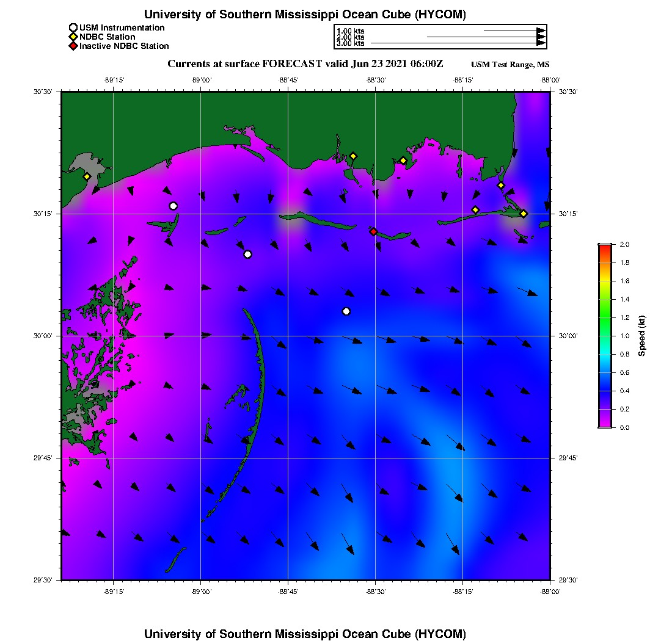The width and height of the screenshot is (672, 641).
Task: Click the NDBC diamond at the easternmost island tip
Action: pos(524,214)
